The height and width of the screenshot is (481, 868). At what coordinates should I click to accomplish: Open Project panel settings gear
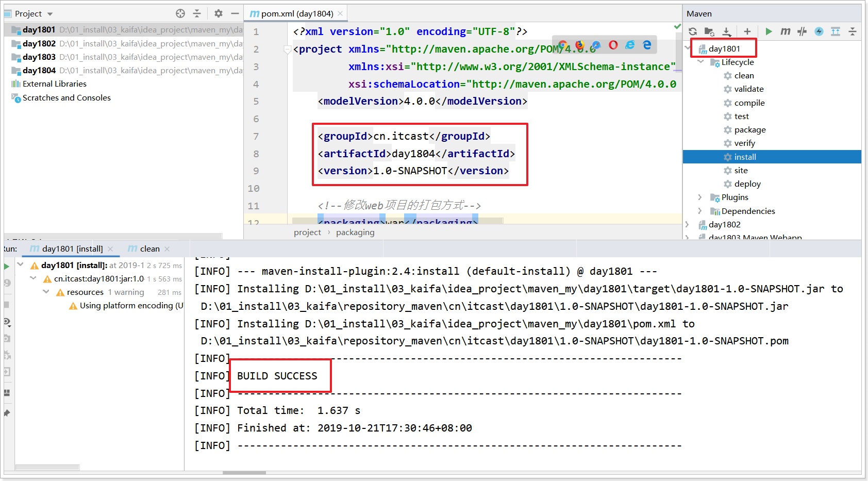(x=219, y=13)
